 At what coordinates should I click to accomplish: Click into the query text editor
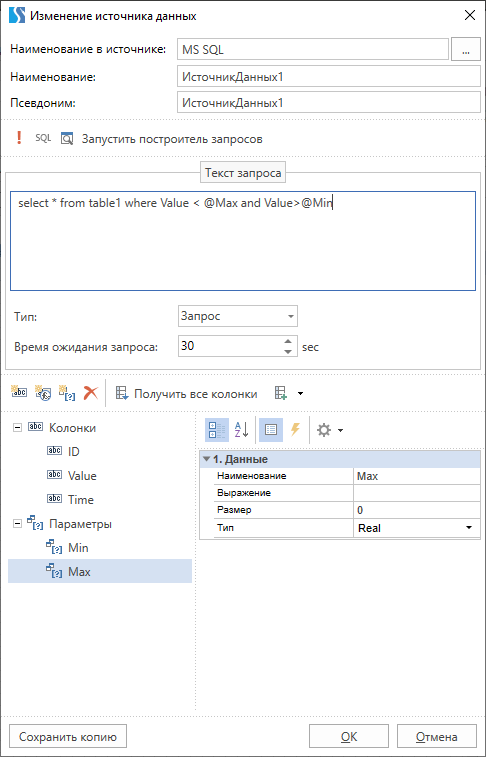pyautogui.click(x=243, y=240)
